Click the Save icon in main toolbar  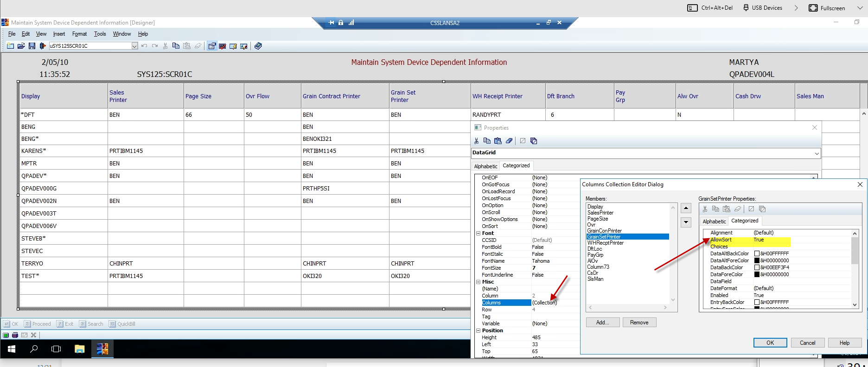(x=32, y=46)
